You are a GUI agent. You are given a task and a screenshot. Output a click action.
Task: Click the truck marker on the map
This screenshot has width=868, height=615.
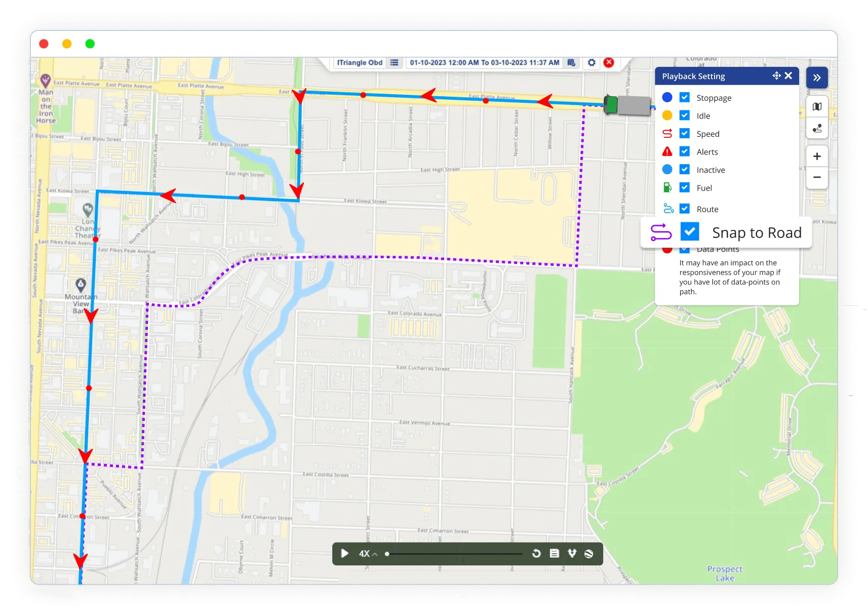[628, 105]
